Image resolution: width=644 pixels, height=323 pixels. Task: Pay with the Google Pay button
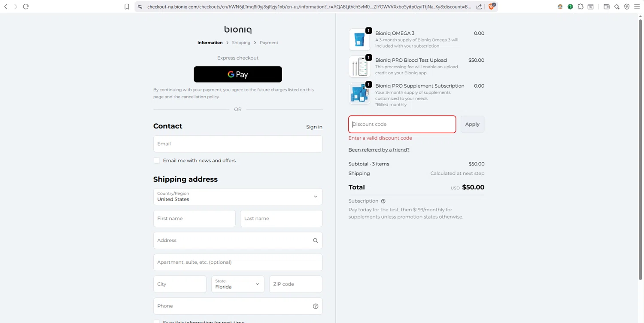(x=238, y=74)
